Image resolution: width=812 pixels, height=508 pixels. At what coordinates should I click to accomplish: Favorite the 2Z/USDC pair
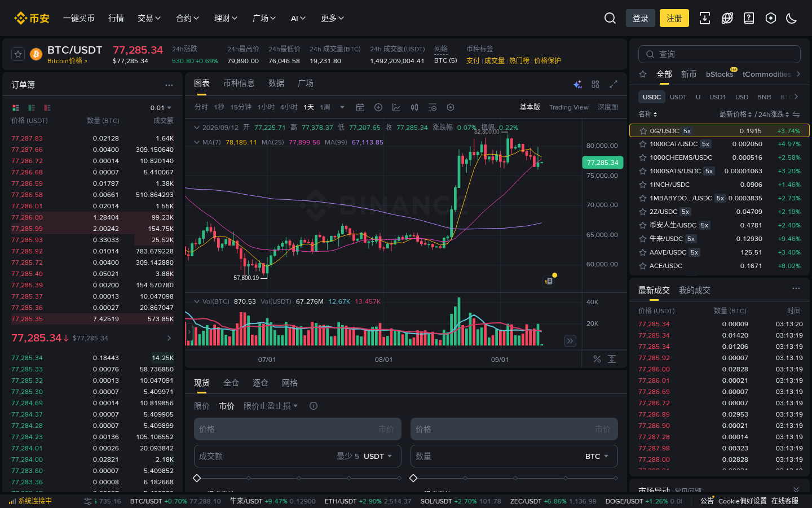[x=642, y=212]
